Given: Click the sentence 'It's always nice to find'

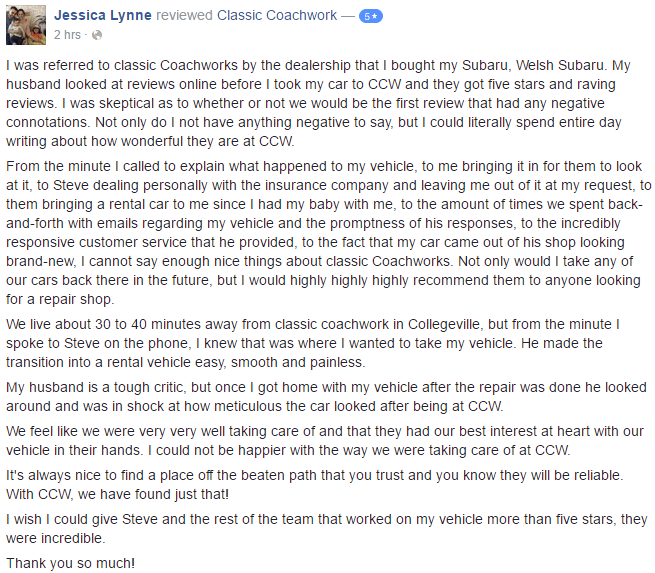Looking at the screenshot, I should click(x=315, y=475).
